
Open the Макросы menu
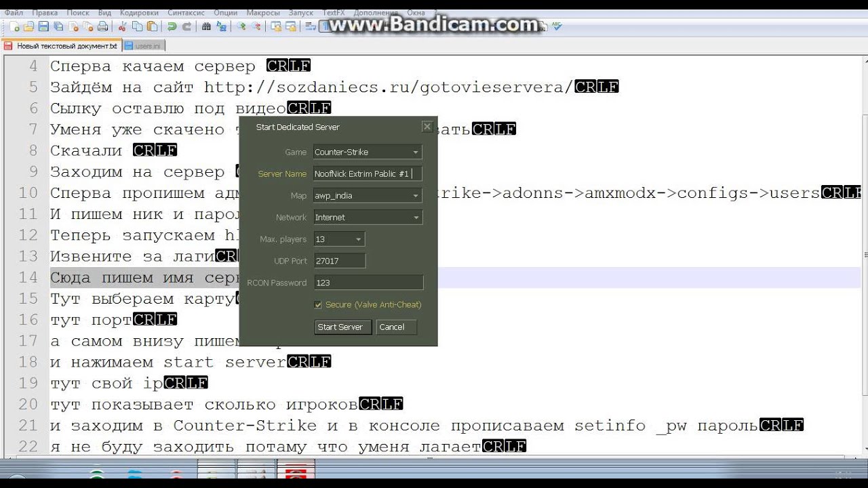(262, 12)
